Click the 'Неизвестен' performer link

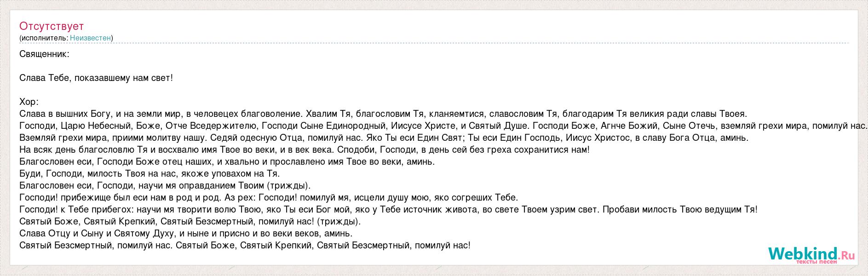[90, 38]
